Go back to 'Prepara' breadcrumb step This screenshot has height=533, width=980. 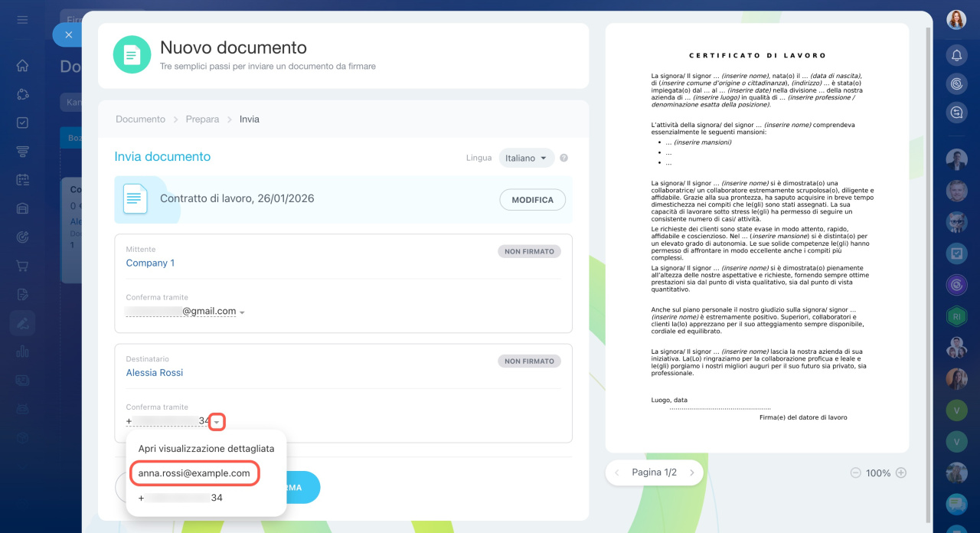click(x=202, y=119)
